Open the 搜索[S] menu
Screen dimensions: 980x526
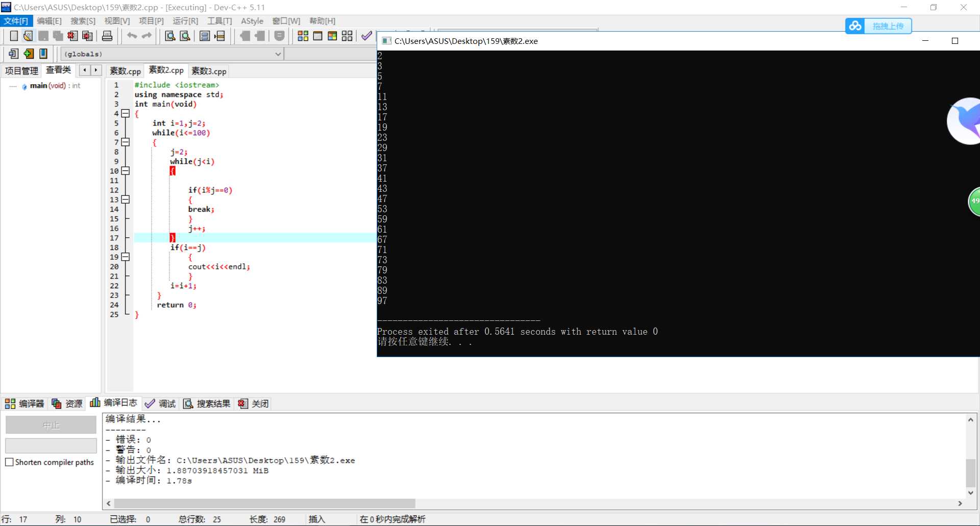pyautogui.click(x=83, y=21)
